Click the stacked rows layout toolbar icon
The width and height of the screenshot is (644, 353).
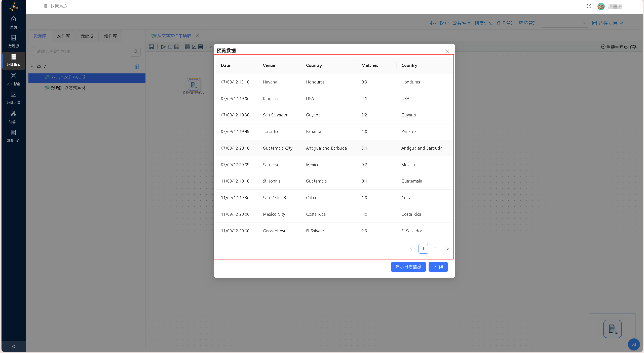pyautogui.click(x=187, y=47)
